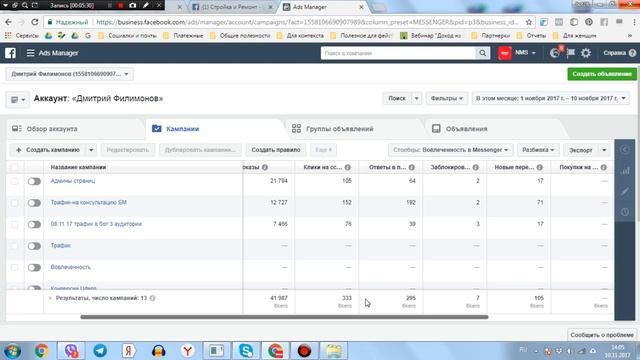Open the Разбивка dropdown

(x=538, y=150)
